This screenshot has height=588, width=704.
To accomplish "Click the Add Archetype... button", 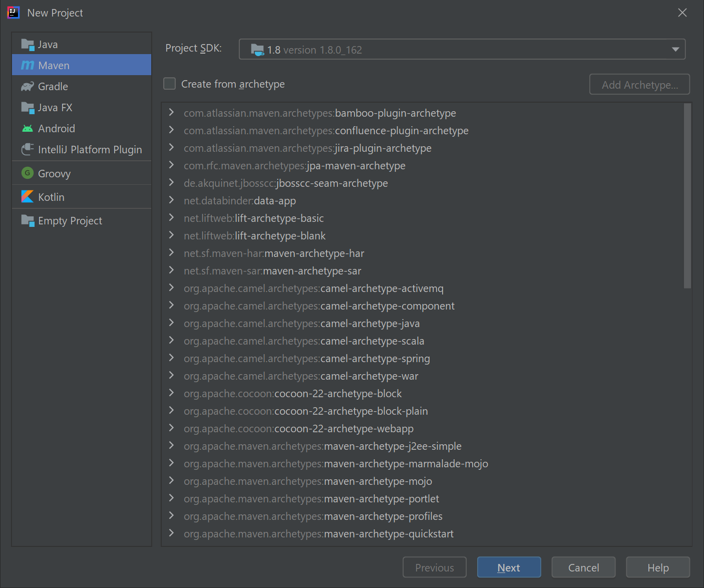I will click(x=639, y=85).
